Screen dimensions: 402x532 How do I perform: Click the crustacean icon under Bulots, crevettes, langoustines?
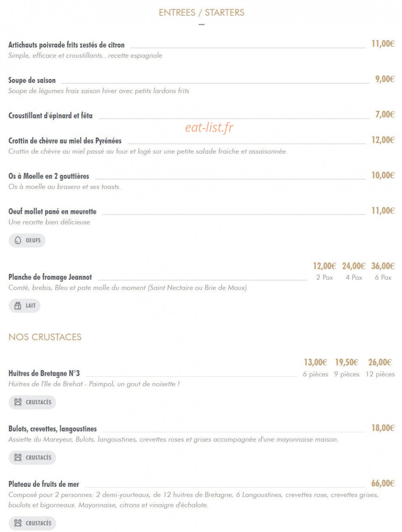pos(18,458)
